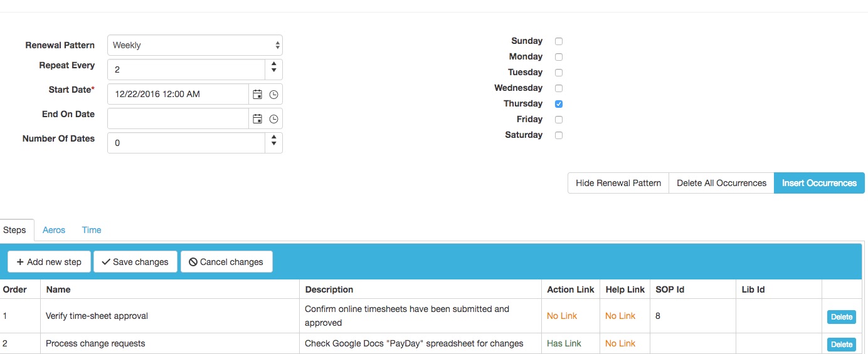Focus the Repeat Every number field
This screenshot has height=354, width=868.
click(186, 70)
